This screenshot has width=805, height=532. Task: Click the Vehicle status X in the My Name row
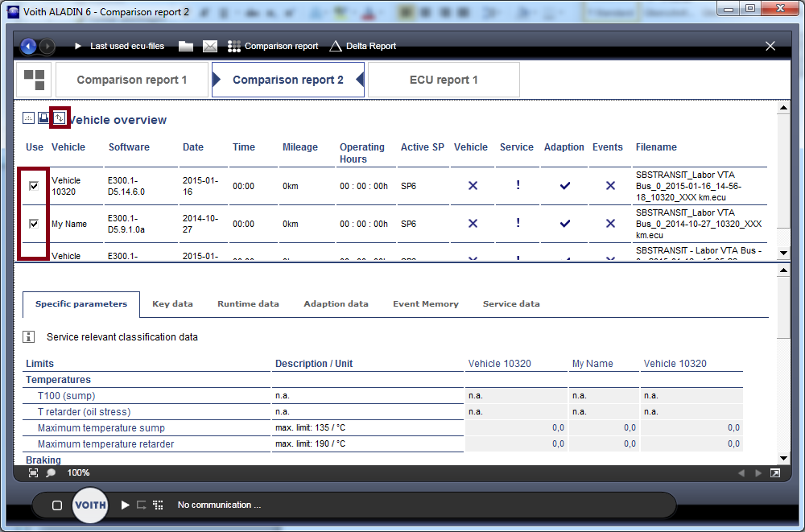[473, 224]
